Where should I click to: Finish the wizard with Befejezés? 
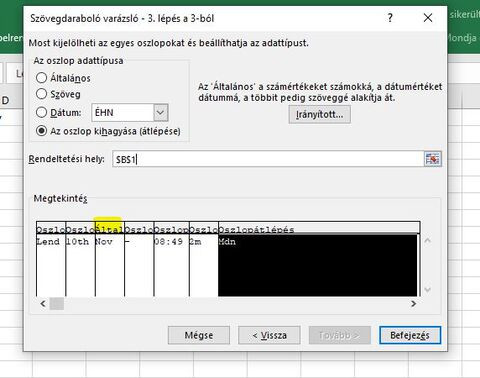[x=410, y=335]
